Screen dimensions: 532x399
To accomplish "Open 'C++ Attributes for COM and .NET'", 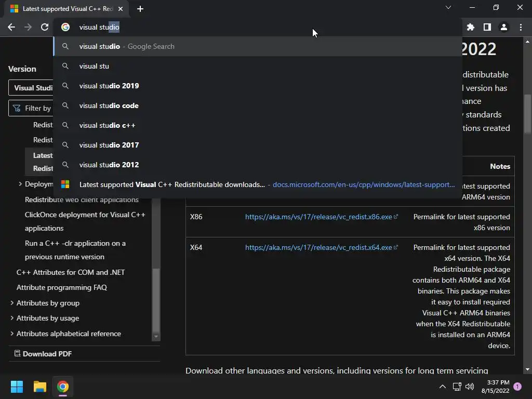I will tap(71, 272).
